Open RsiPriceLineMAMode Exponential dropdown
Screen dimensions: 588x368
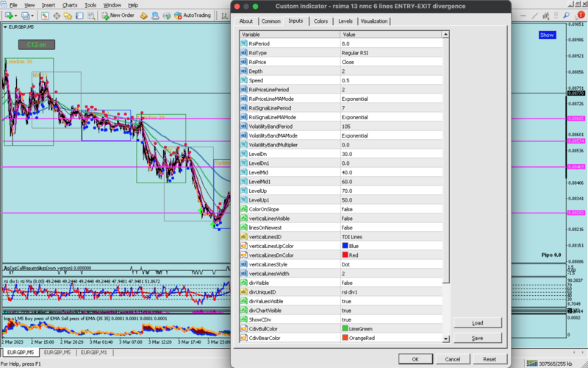coord(355,99)
